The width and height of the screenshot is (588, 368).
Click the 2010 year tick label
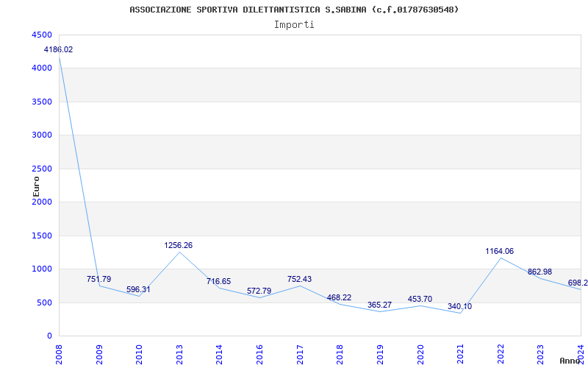coord(139,355)
